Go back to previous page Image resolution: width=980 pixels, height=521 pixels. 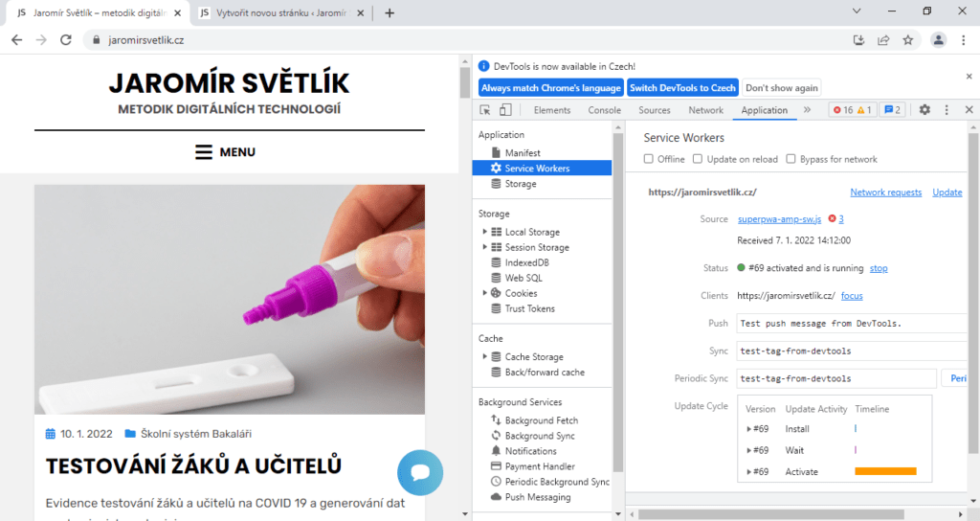(17, 40)
